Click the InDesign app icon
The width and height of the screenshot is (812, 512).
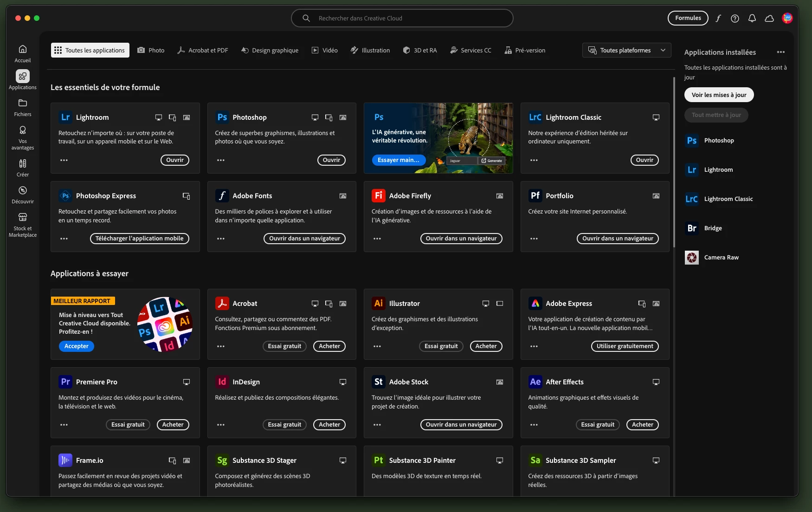222,382
